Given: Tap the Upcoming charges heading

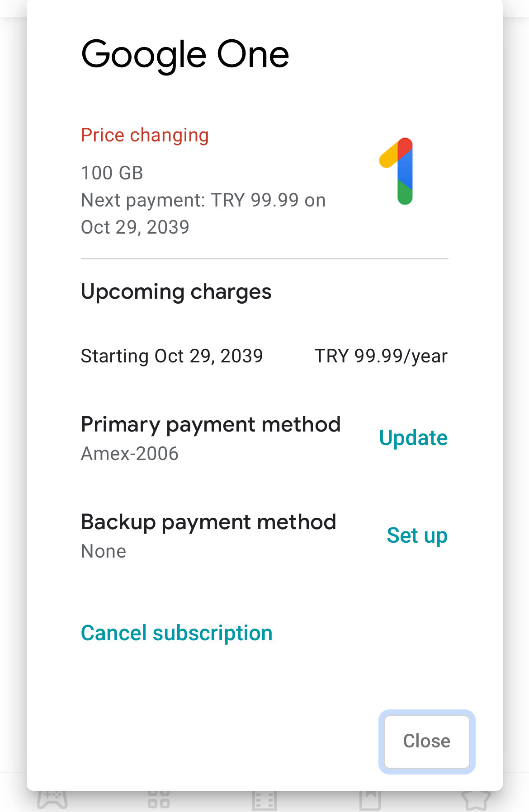Looking at the screenshot, I should click(x=176, y=292).
